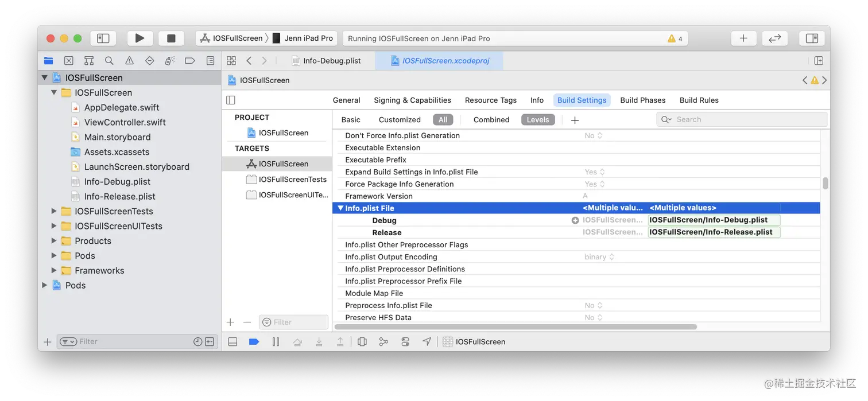Show the Issue navigator warning triangle
868x401 pixels.
coord(129,60)
